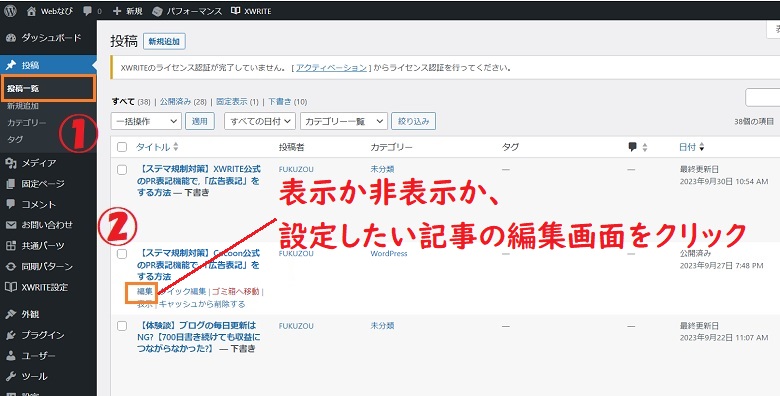This screenshot has width=780, height=396.
Task: Follow the アクティベーション link
Action: point(331,68)
